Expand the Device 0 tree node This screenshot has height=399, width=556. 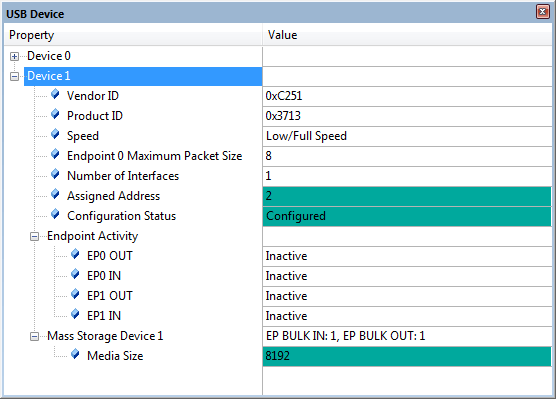(x=14, y=56)
